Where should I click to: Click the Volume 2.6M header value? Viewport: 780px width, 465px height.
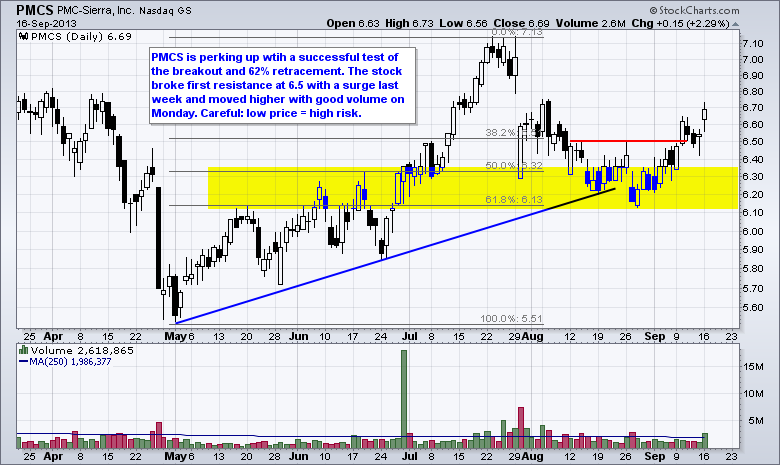(x=590, y=23)
